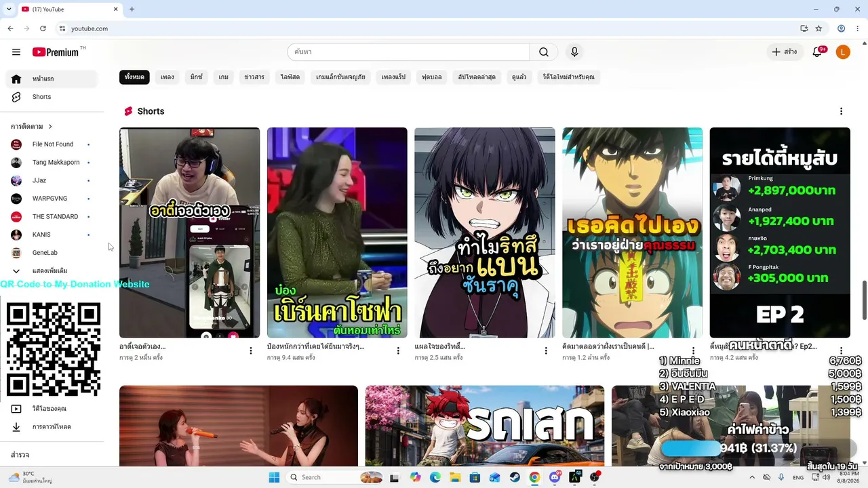Open options for the ป้องหนักกว่าที่เคย short

pos(398,350)
